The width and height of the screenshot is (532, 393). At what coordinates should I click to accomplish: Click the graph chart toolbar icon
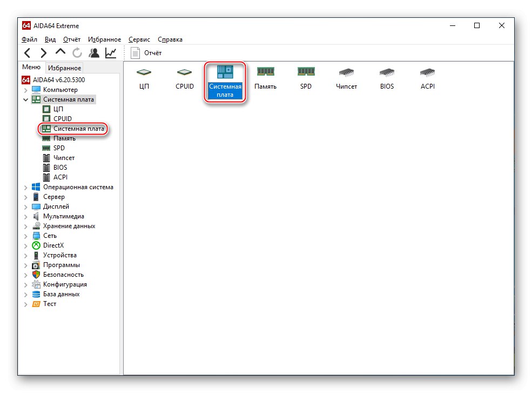click(x=111, y=53)
